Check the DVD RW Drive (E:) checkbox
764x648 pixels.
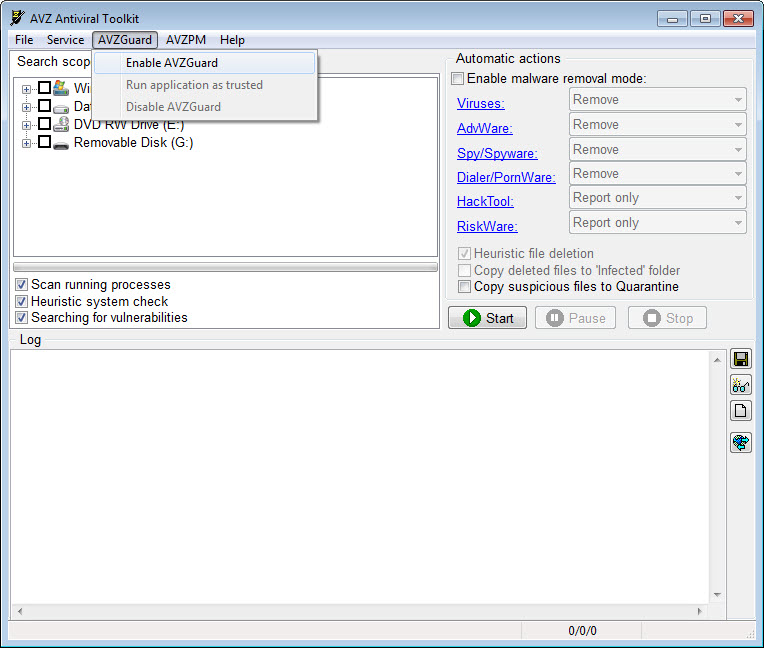tap(44, 123)
